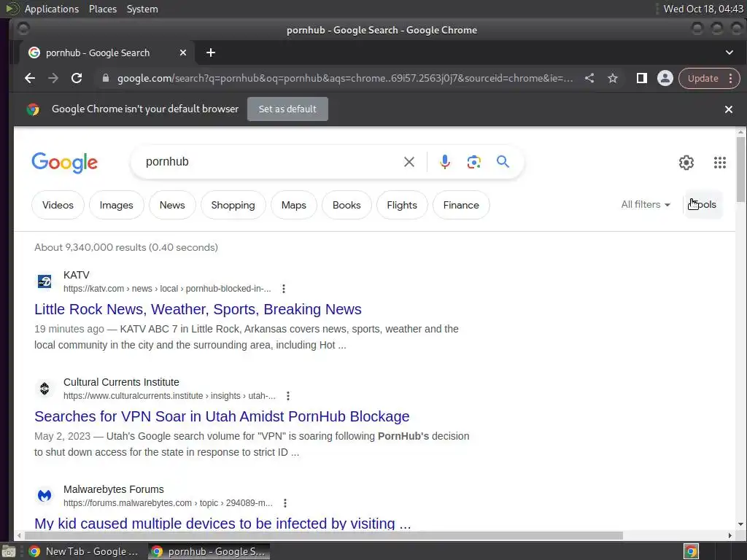747x560 pixels.
Task: Start a voice search with microphone
Action: point(444,162)
